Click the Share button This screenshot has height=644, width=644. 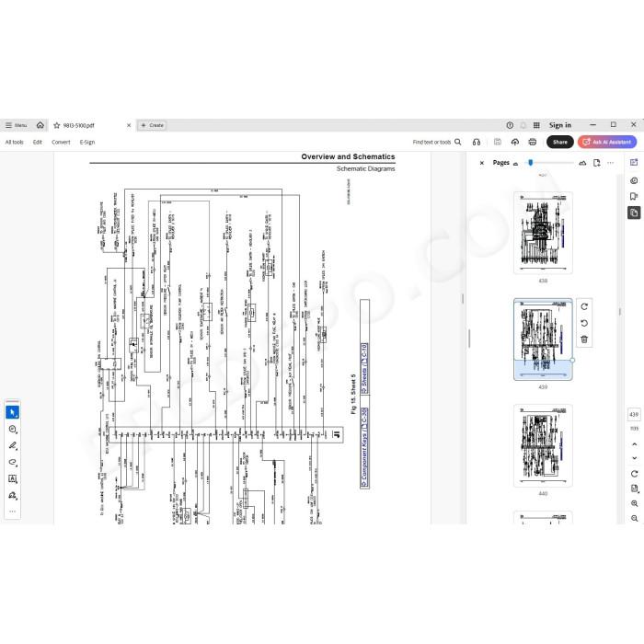[559, 142]
